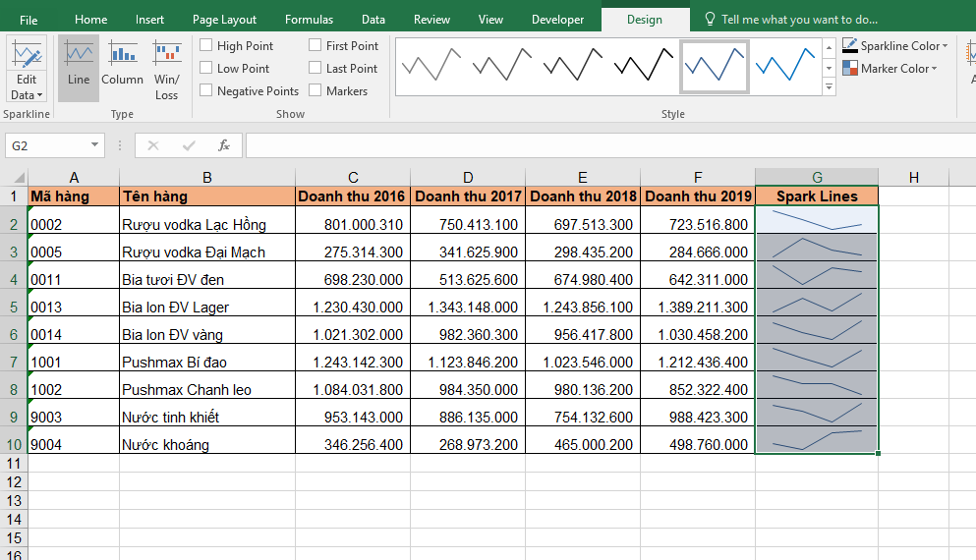The width and height of the screenshot is (976, 560).
Task: Expand the sparkline Style gallery
Action: click(829, 88)
